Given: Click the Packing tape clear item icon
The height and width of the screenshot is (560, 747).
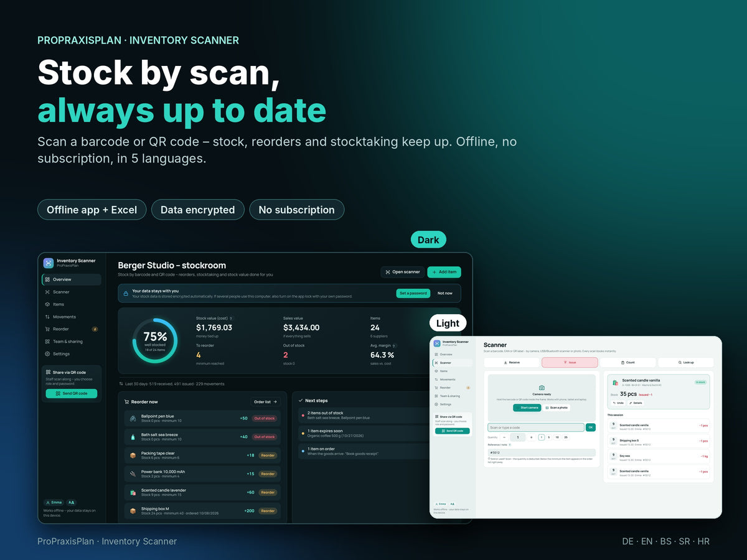Looking at the screenshot, I should pyautogui.click(x=133, y=455).
